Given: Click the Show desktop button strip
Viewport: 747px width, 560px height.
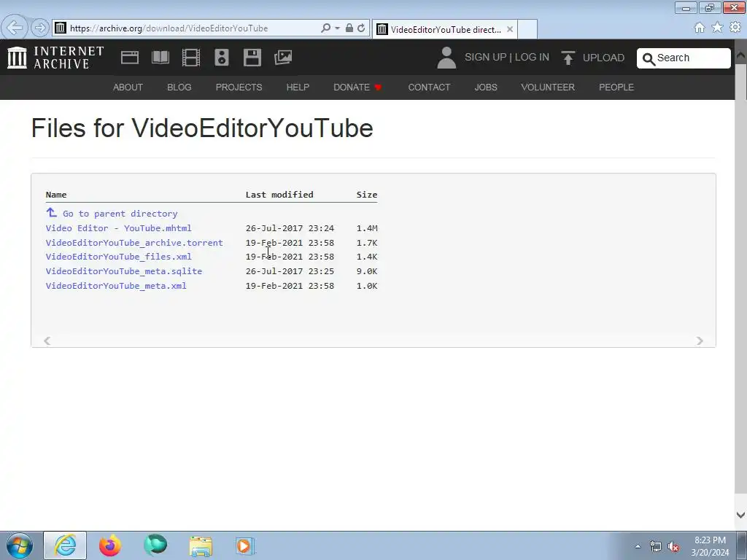Looking at the screenshot, I should [x=742, y=545].
